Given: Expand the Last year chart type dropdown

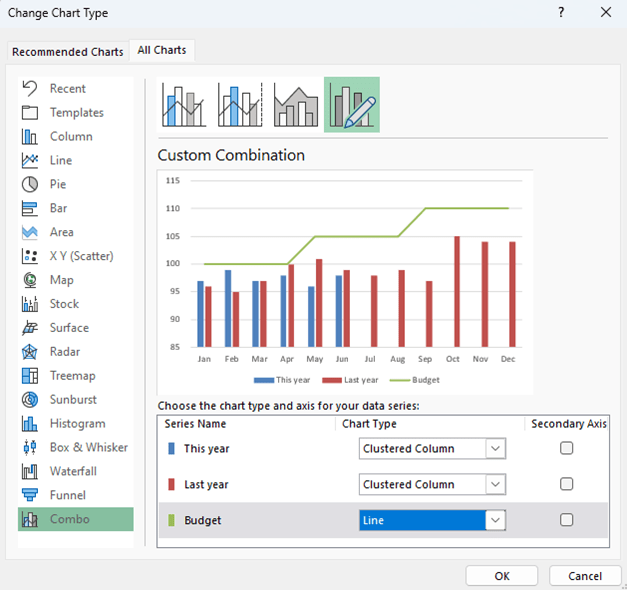Looking at the screenshot, I should click(x=495, y=484).
